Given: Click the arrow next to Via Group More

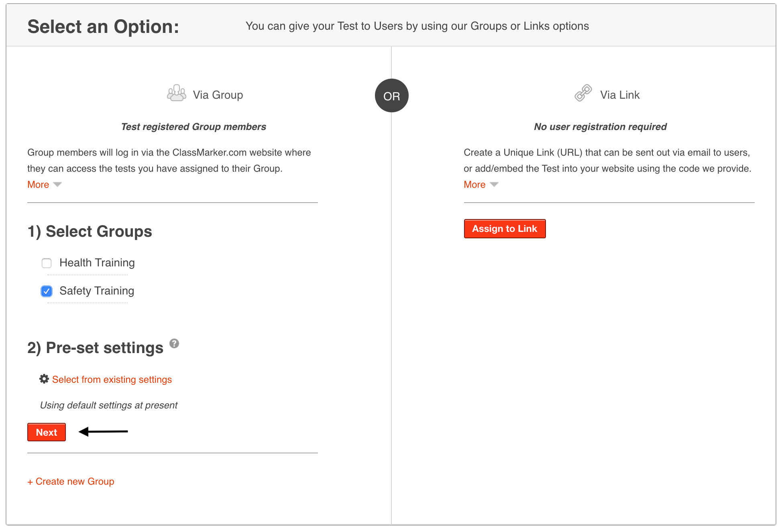Looking at the screenshot, I should point(57,185).
